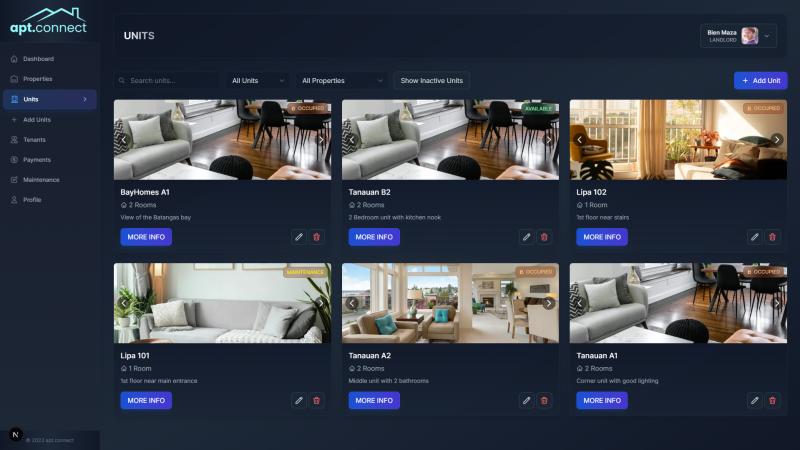Show next photo of Tanauan A1

(x=777, y=303)
